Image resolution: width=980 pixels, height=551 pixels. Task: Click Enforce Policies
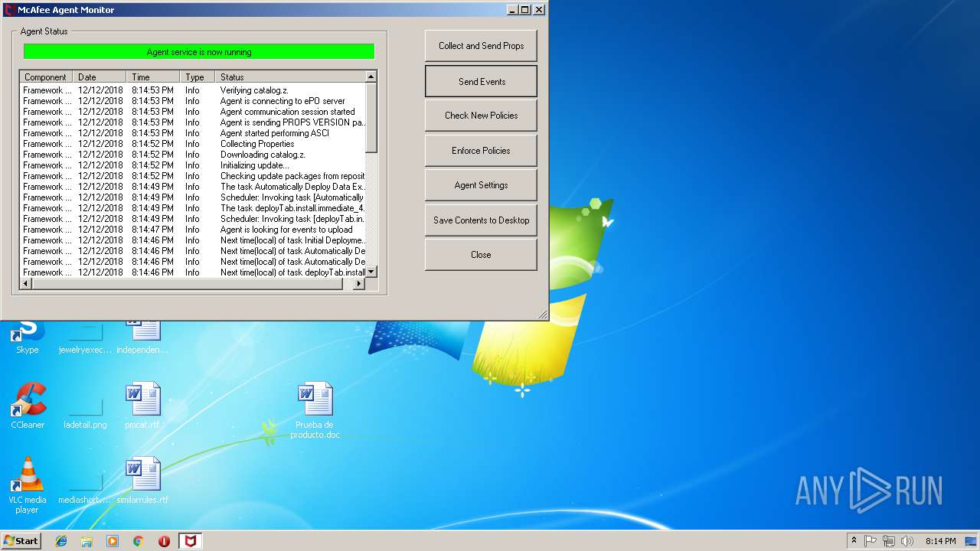pos(481,151)
